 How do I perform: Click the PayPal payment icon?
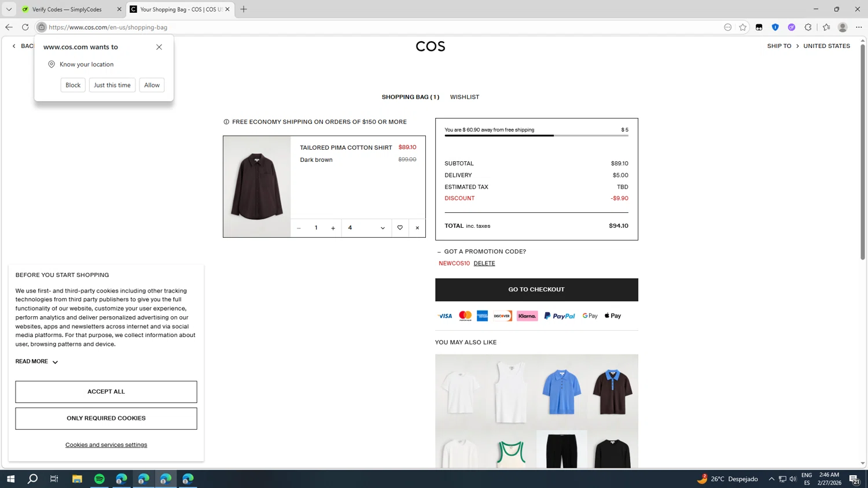(x=560, y=316)
